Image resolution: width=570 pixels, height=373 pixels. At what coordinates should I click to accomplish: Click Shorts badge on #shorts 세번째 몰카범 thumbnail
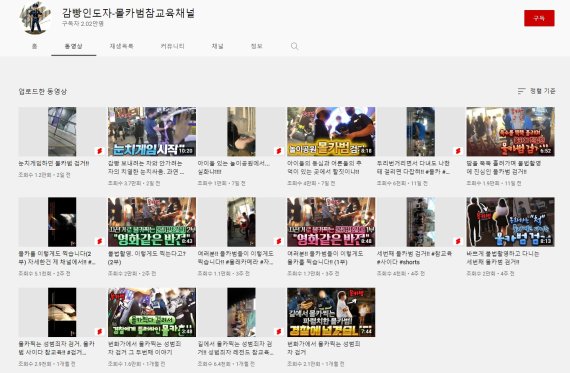point(458,241)
